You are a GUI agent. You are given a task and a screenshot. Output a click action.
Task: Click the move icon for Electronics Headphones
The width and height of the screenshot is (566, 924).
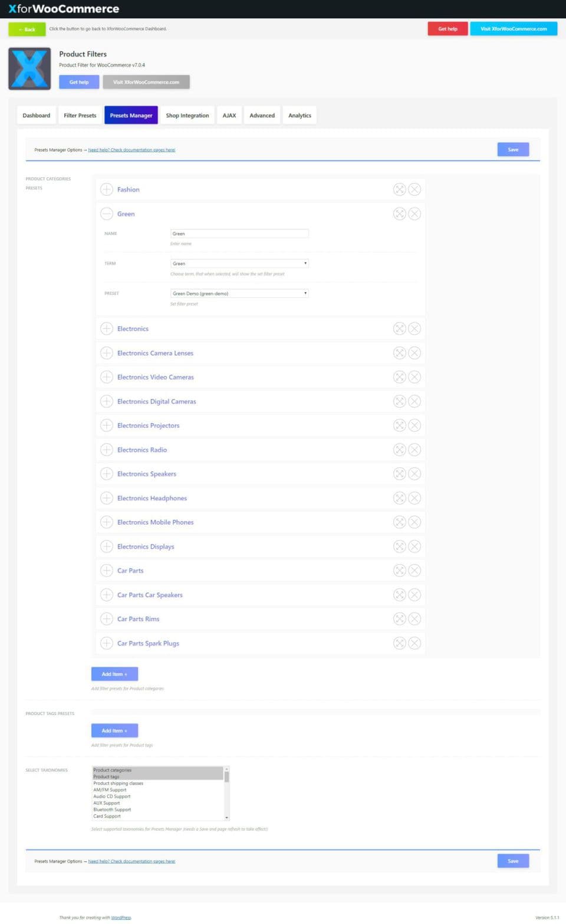pyautogui.click(x=399, y=498)
